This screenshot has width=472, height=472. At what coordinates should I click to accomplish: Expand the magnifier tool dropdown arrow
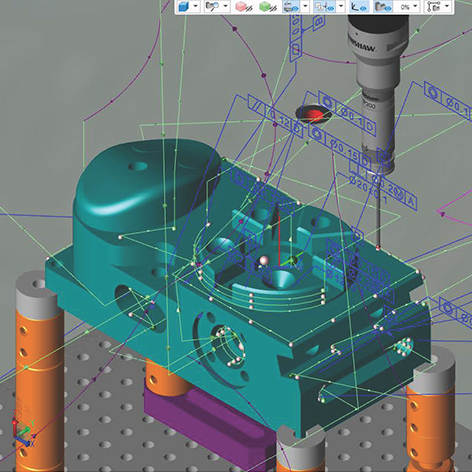pyautogui.click(x=225, y=6)
